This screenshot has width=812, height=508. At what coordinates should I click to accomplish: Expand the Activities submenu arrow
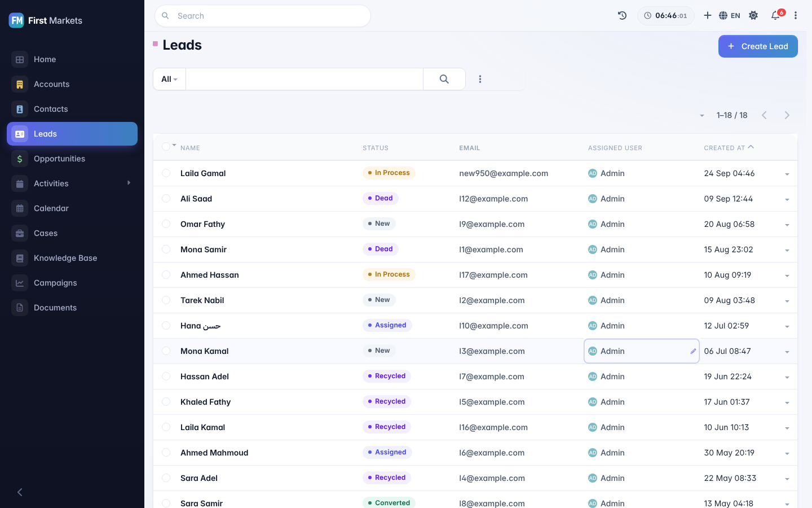(x=129, y=183)
